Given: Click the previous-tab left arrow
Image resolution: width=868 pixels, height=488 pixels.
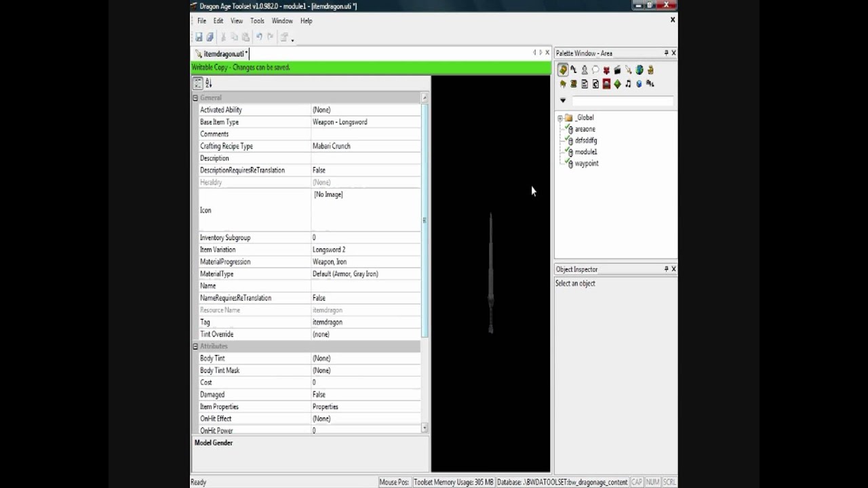Looking at the screenshot, I should pyautogui.click(x=534, y=53).
